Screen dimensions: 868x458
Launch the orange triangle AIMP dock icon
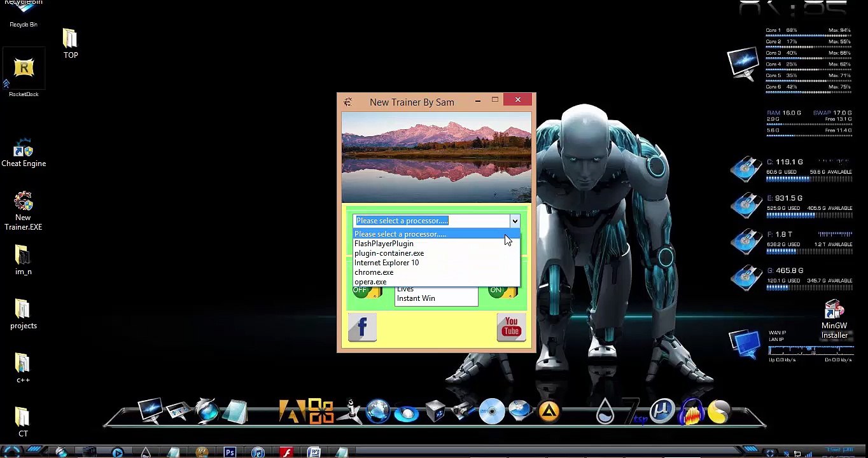pyautogui.click(x=549, y=412)
